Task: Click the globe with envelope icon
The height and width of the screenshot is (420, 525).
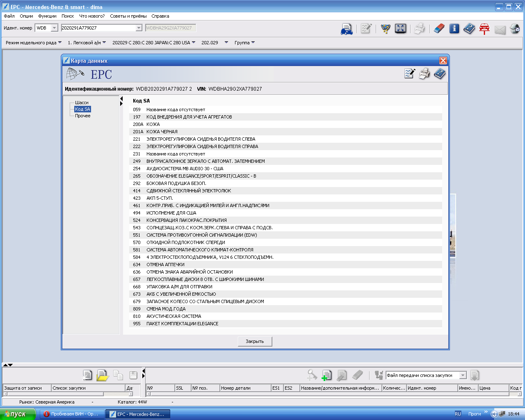Action: 515,29
